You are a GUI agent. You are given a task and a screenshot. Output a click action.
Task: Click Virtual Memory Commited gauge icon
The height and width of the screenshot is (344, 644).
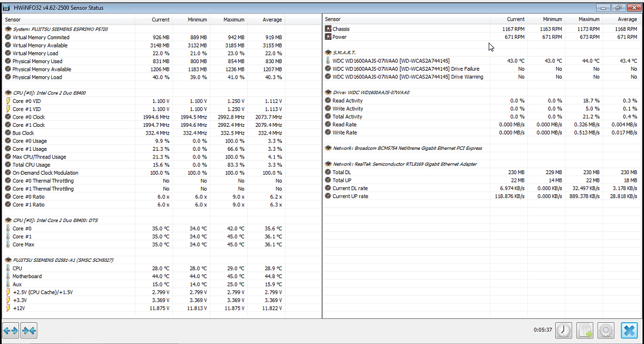8,38
